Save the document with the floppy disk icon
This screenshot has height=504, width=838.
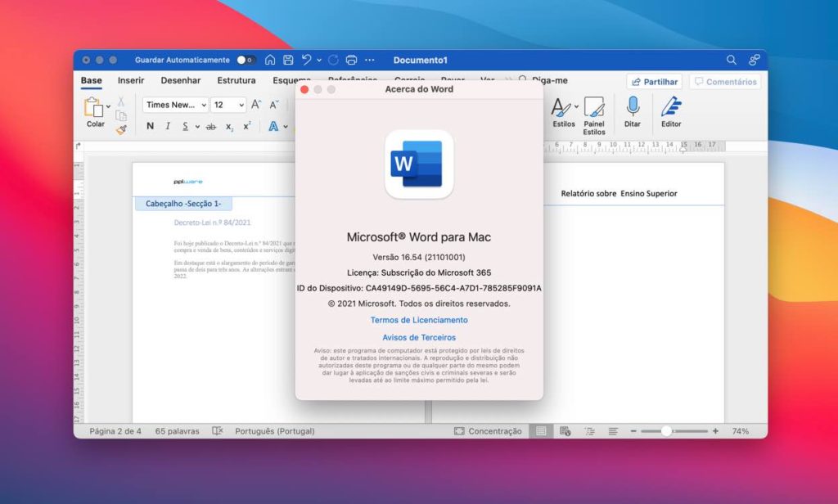coord(288,60)
